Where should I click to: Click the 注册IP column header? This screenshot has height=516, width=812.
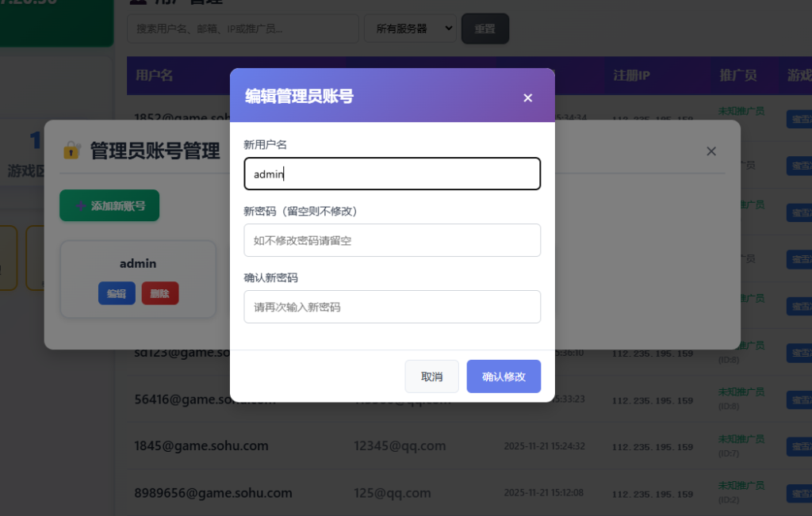coord(631,75)
